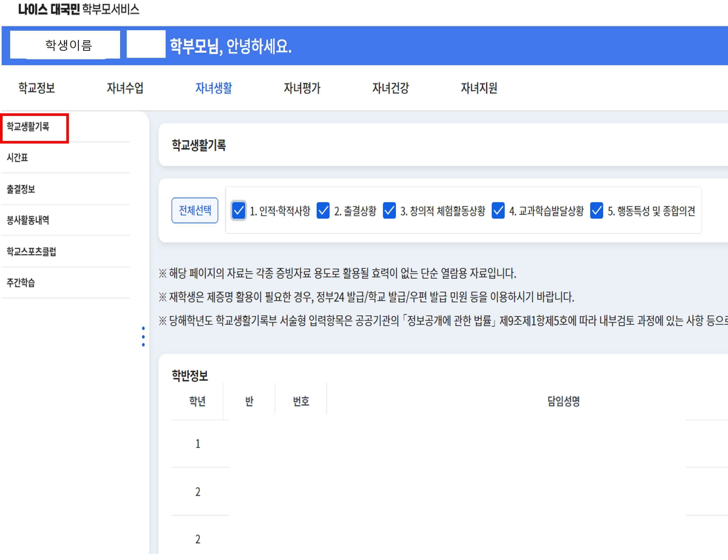Viewport: 728px width, 560px height.
Task: Click the 반 column header
Action: point(249,401)
